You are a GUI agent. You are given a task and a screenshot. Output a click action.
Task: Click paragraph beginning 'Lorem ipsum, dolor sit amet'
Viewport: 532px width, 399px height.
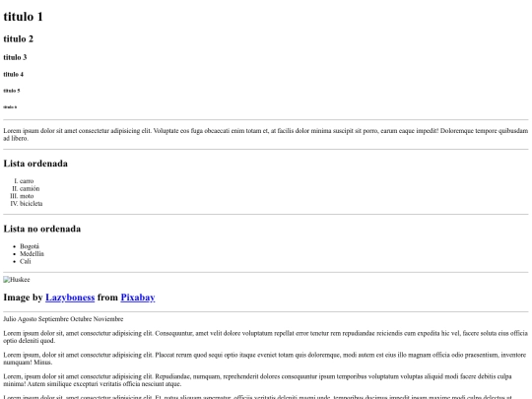pyautogui.click(x=266, y=359)
